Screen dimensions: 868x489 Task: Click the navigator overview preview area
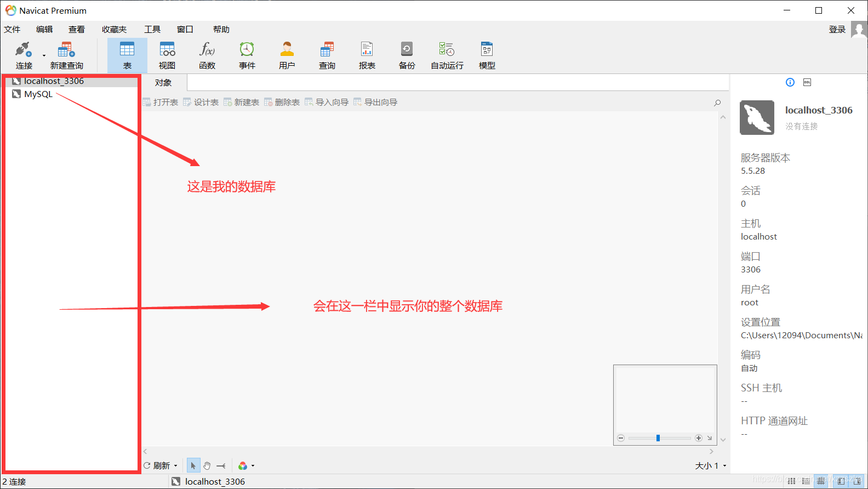click(665, 399)
